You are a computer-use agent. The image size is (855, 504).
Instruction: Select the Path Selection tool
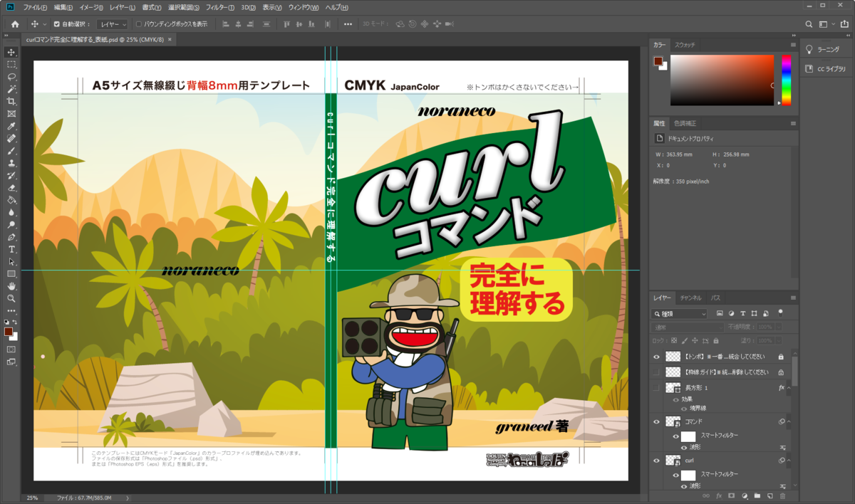pyautogui.click(x=11, y=261)
